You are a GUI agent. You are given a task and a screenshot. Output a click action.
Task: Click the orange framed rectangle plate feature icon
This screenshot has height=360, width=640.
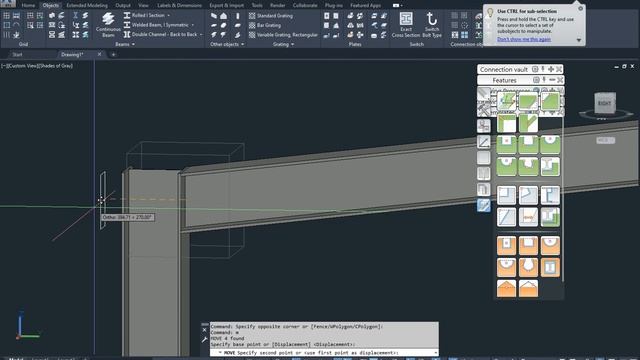pos(550,267)
